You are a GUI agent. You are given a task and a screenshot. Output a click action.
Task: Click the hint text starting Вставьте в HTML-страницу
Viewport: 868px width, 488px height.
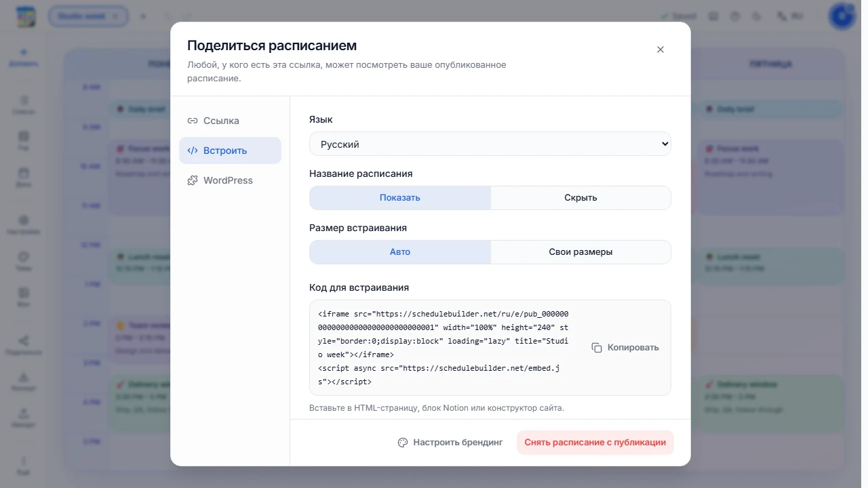(x=437, y=408)
